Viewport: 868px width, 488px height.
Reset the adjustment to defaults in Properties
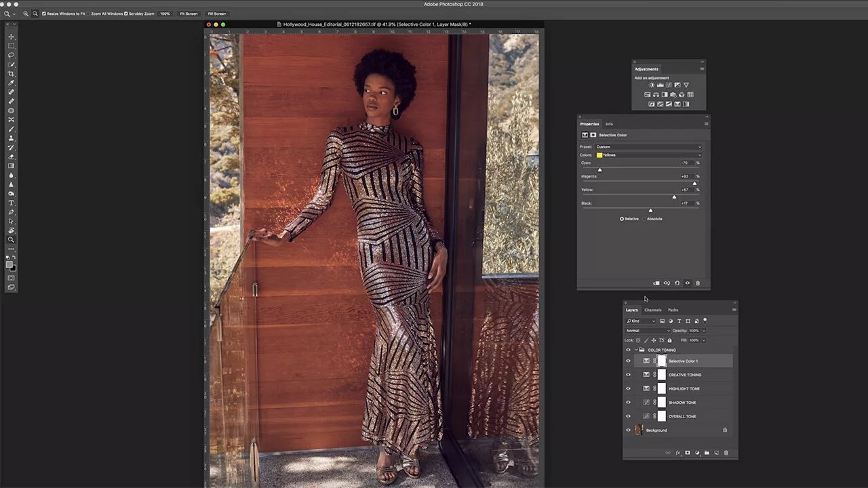677,283
